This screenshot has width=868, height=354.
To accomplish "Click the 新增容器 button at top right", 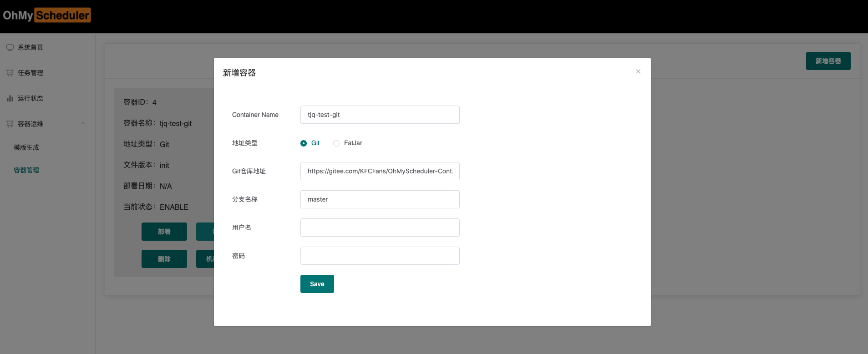I will (828, 61).
